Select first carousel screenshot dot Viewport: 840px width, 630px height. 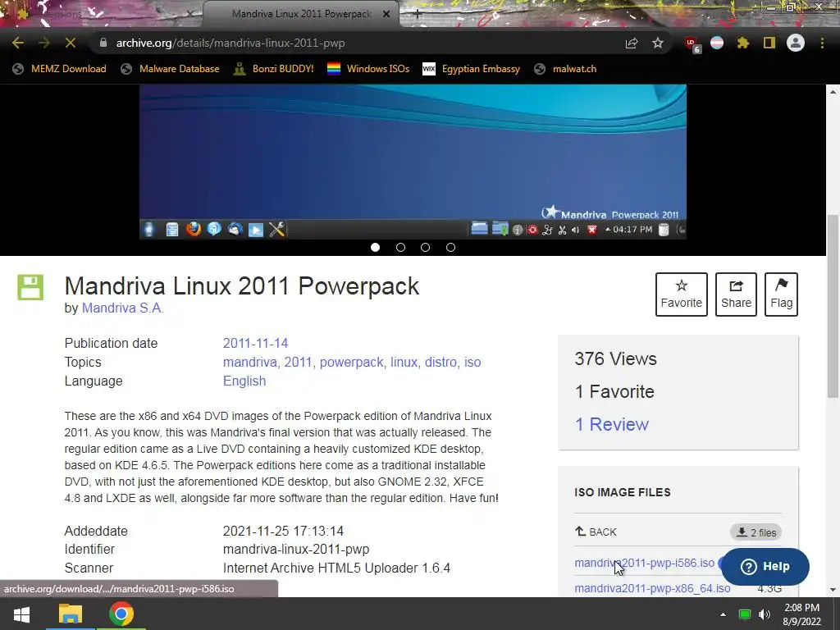point(375,248)
